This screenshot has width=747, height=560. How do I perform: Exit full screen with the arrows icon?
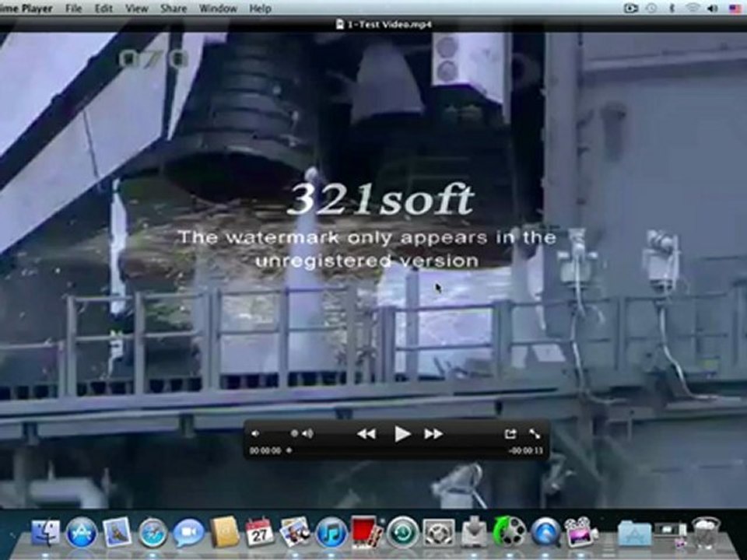click(x=535, y=434)
